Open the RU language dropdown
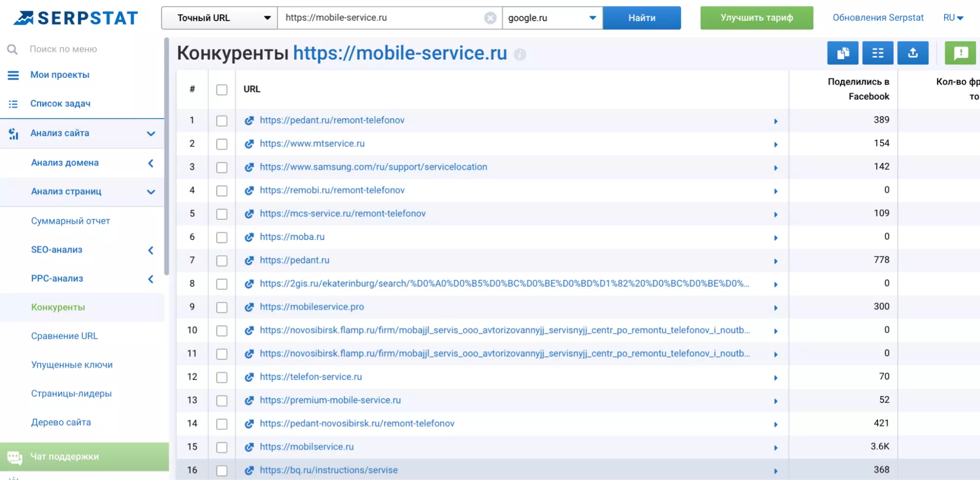 coord(953,18)
